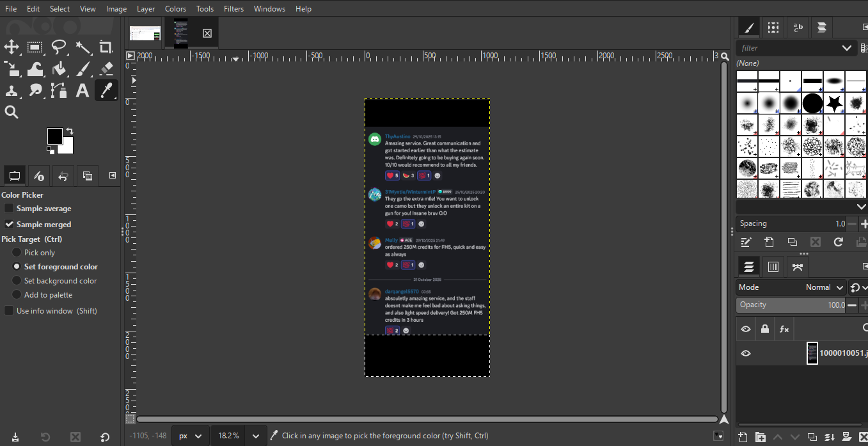Viewport: 868px width, 446px height.
Task: Click the 1000010051.jpg layer thumbnail
Action: (x=812, y=353)
